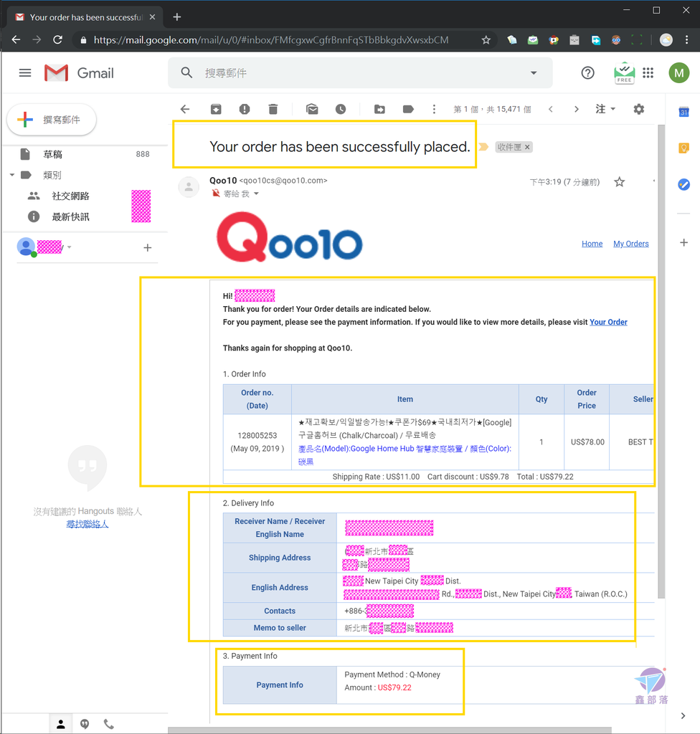
Task: Remove the 收件匣 label from email
Action: click(527, 147)
